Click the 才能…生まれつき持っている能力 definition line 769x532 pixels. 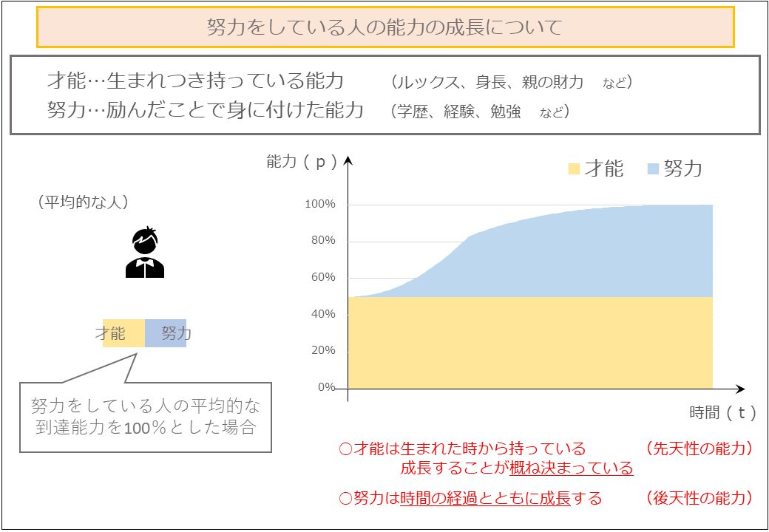[195, 81]
